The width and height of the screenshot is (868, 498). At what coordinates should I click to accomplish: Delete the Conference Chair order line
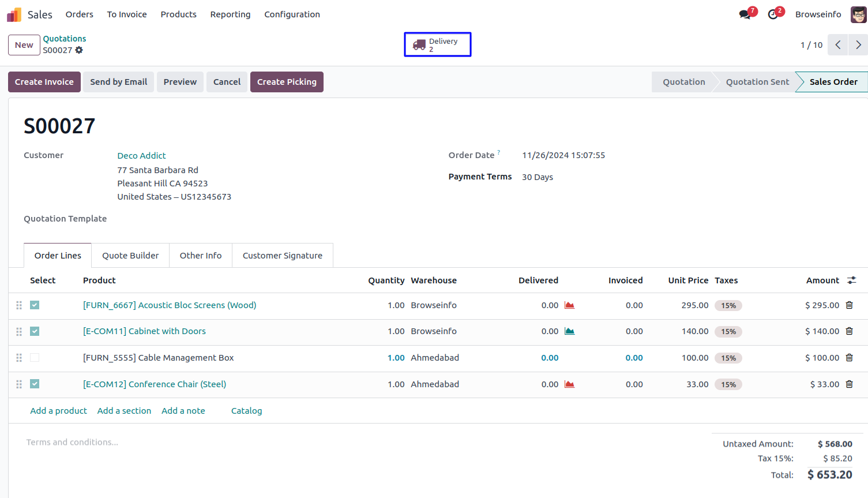pos(849,384)
